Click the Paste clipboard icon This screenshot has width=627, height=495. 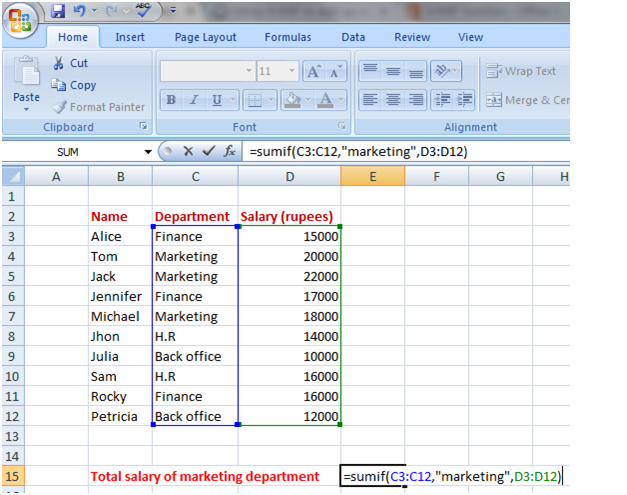tap(26, 72)
